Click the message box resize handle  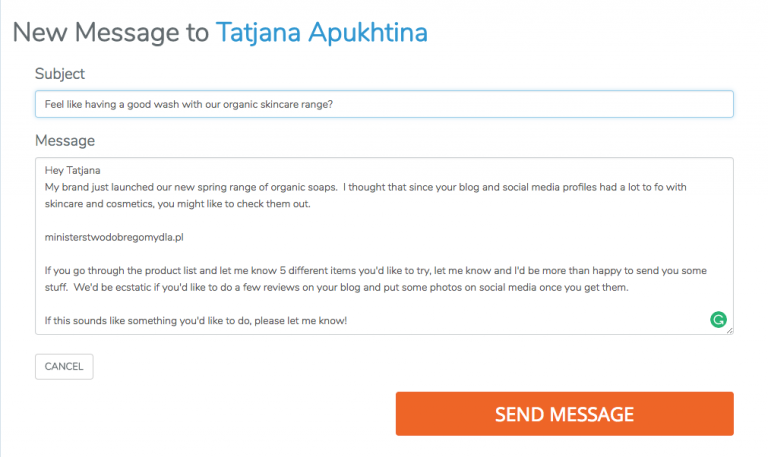click(x=729, y=329)
